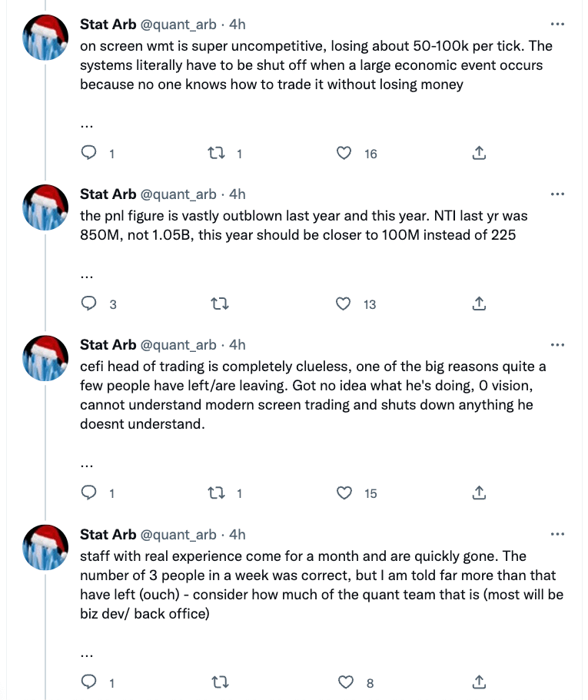Viewport: 588px width, 700px height.
Task: Like the tweet about wmt losing per tick
Action: [345, 154]
